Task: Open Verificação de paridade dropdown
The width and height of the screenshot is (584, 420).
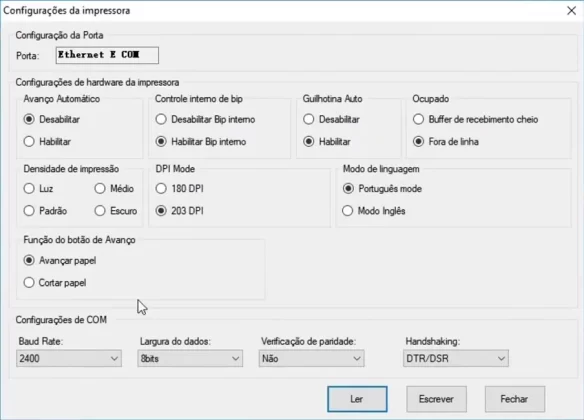Action: tap(311, 359)
